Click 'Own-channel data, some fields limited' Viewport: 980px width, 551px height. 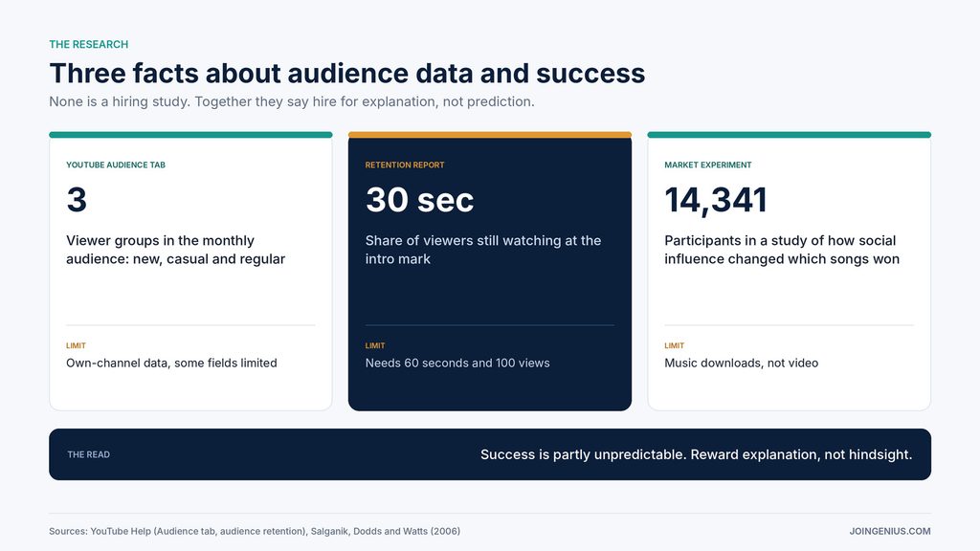click(171, 363)
